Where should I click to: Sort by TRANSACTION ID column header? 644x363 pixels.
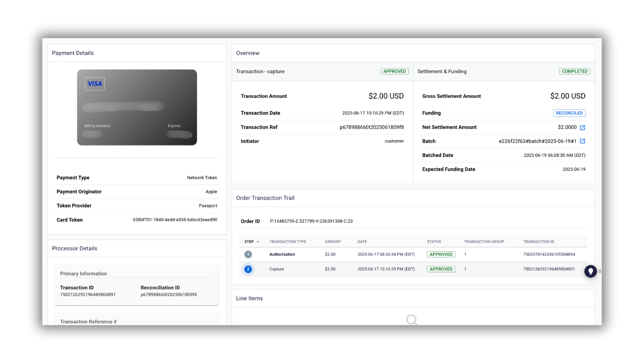click(x=539, y=242)
